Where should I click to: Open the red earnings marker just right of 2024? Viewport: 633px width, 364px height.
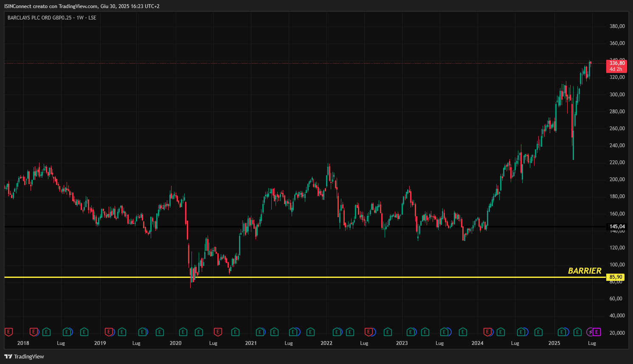pyautogui.click(x=487, y=332)
